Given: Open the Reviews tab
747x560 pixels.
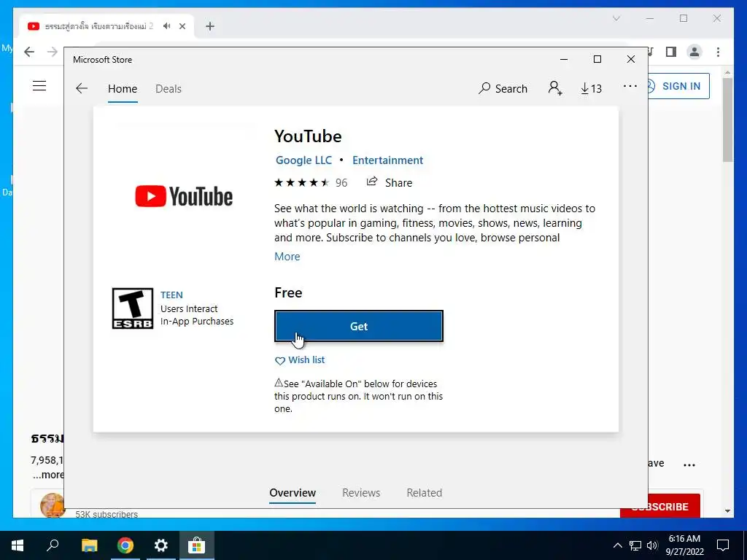Looking at the screenshot, I should [361, 493].
